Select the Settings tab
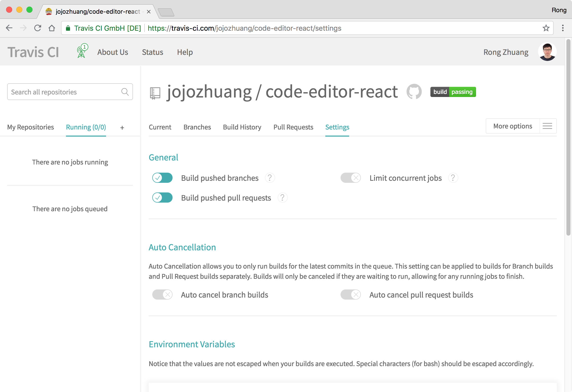572x392 pixels. 337,127
